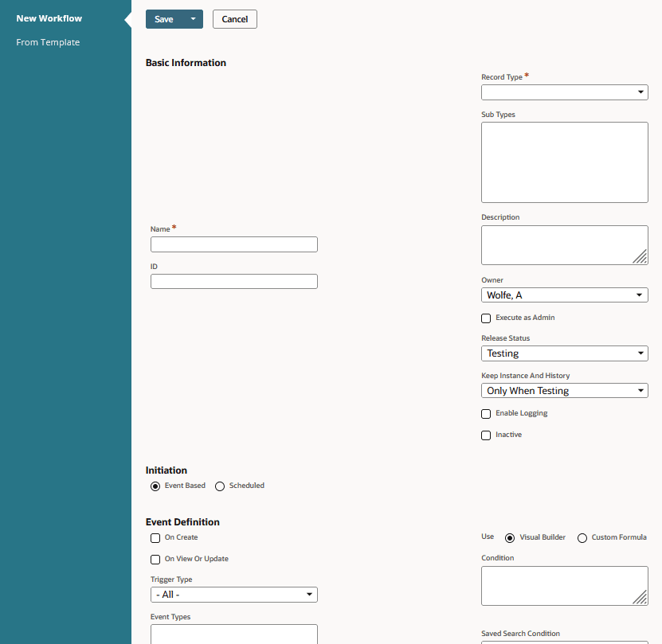Click the Event Definition heading
This screenshot has width=662, height=644.
click(x=182, y=522)
